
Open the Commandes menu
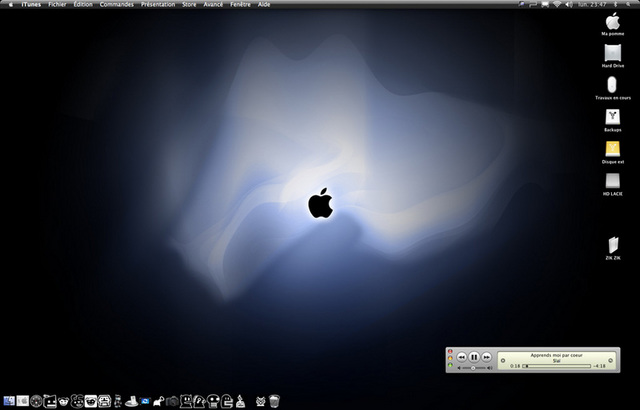pyautogui.click(x=117, y=4)
